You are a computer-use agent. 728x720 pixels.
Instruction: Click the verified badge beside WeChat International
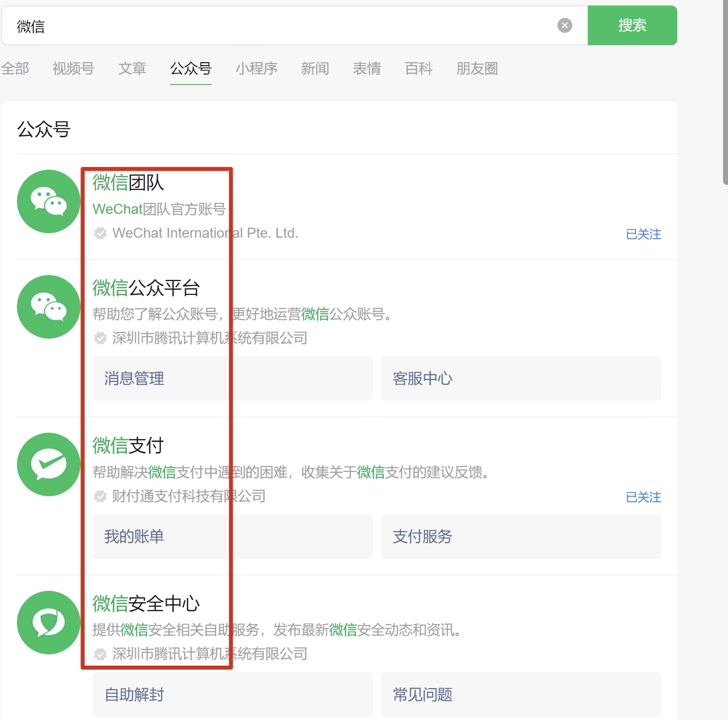[100, 233]
